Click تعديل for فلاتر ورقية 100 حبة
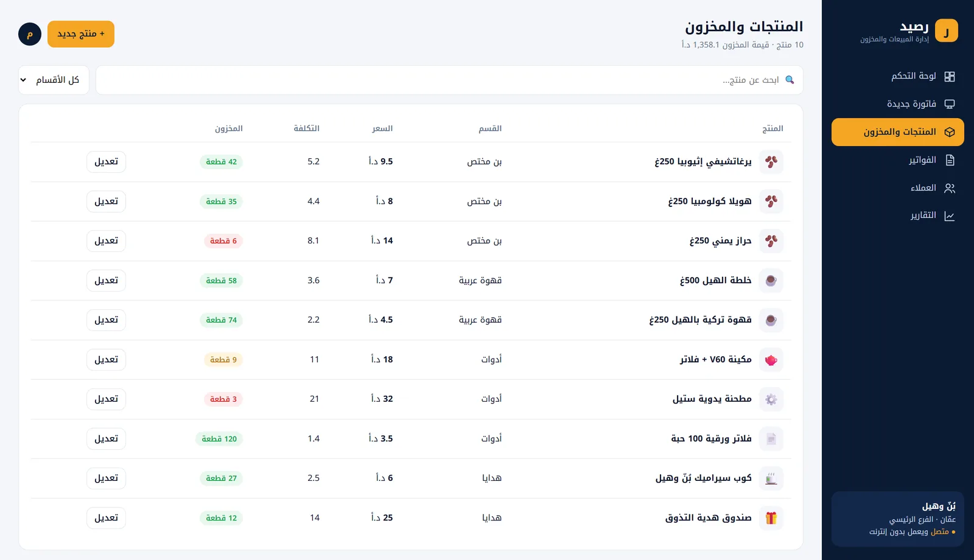 [106, 439]
